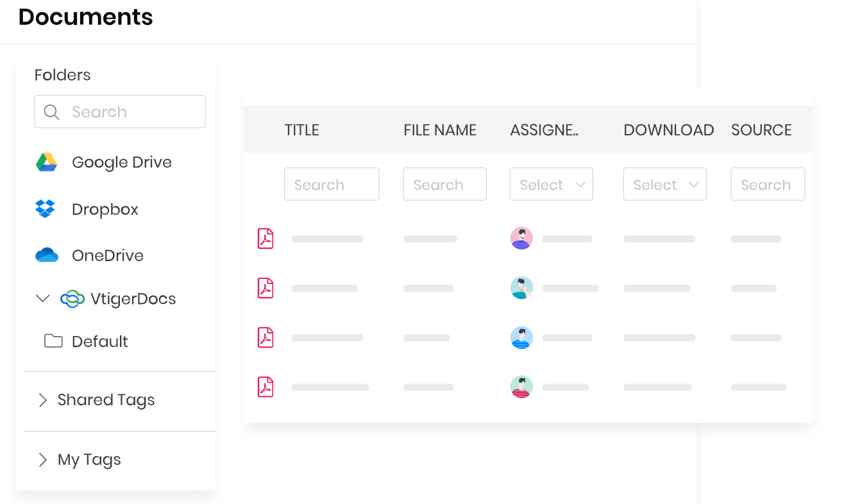Click the VtigerDocs cloud icon
The image size is (842, 504).
tap(72, 298)
